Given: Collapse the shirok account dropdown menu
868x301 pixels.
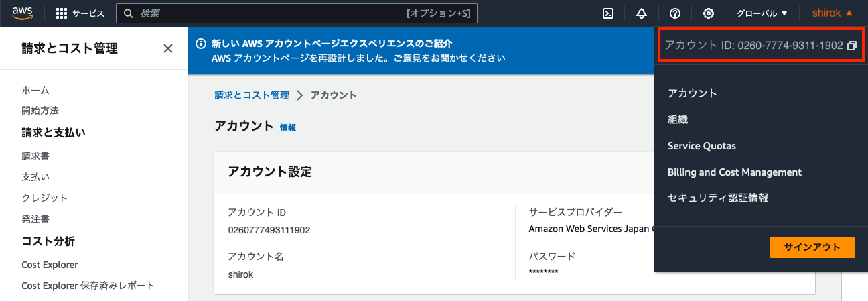Looking at the screenshot, I should (x=832, y=13).
